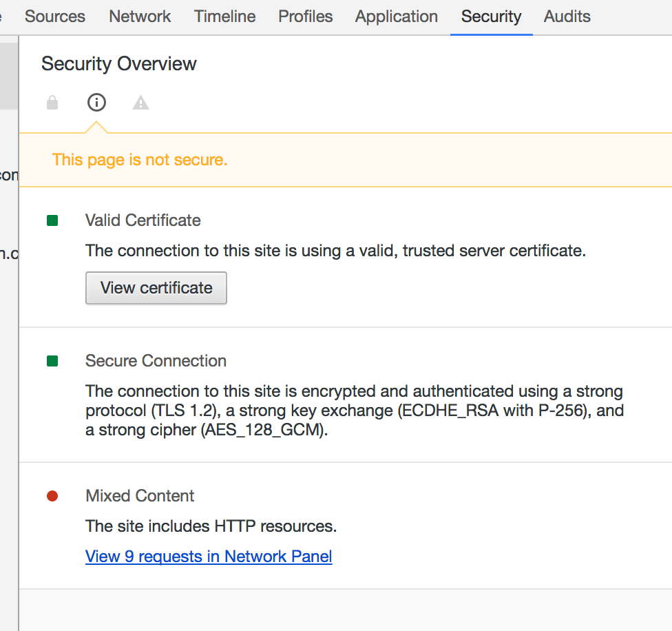Screen dimensions: 672x631
Task: Click green square beside Valid Certificate
Action: point(52,220)
